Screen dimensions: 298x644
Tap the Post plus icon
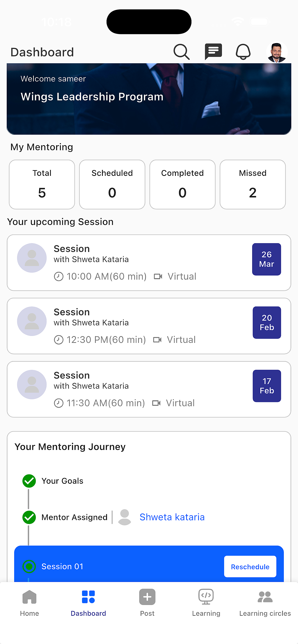pos(147,597)
